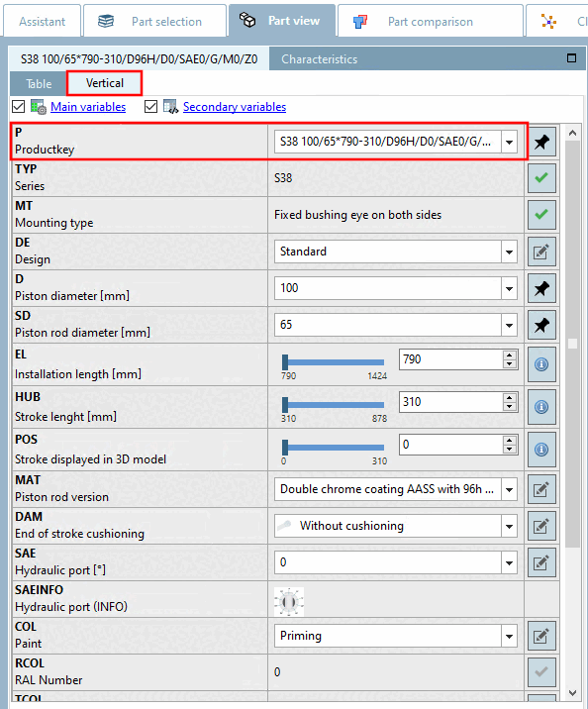The image size is (588, 709).
Task: Select the Part view tab
Action: (x=282, y=21)
